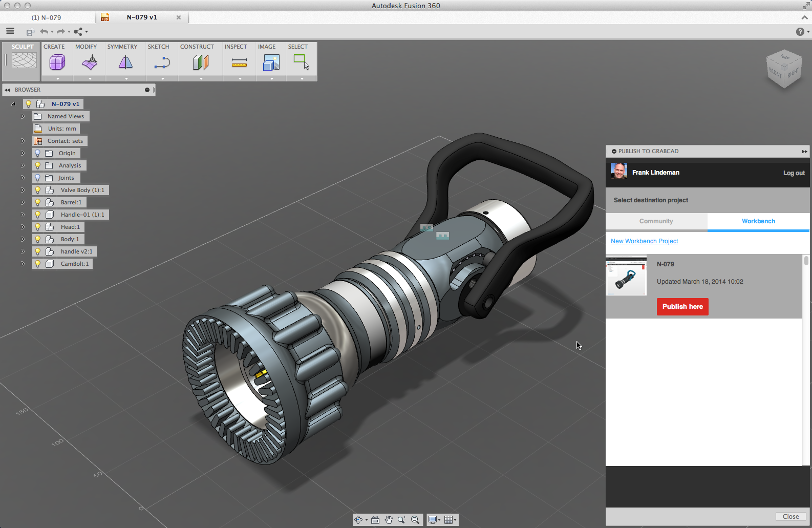812x528 pixels.
Task: Switch to the (1) N-079 document tab
Action: [47, 17]
